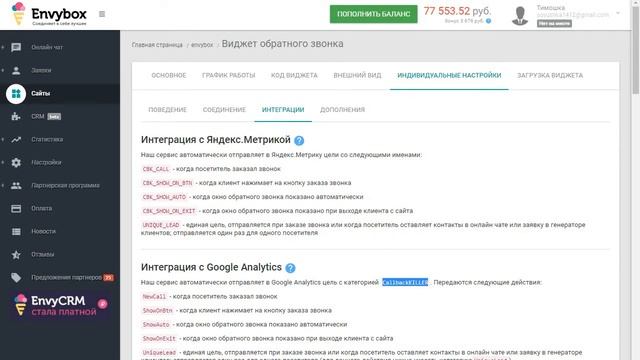Viewport: 640px width, 360px height.
Task: Click the CRM sidebar icon
Action: pyautogui.click(x=16, y=117)
